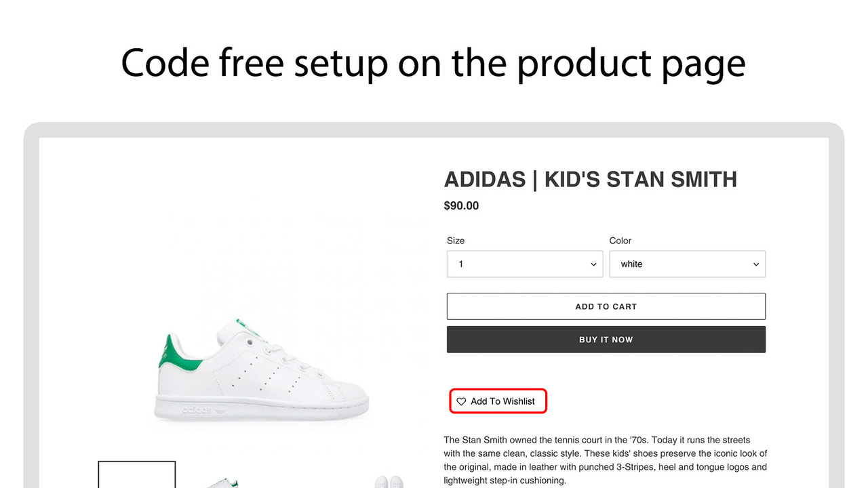Open the Size dropdown
Image resolution: width=868 pixels, height=488 pixels.
tap(524, 264)
